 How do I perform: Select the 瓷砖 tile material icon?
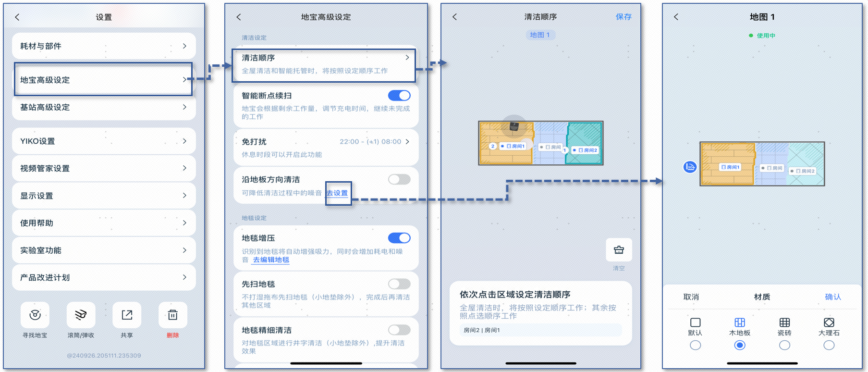click(784, 322)
